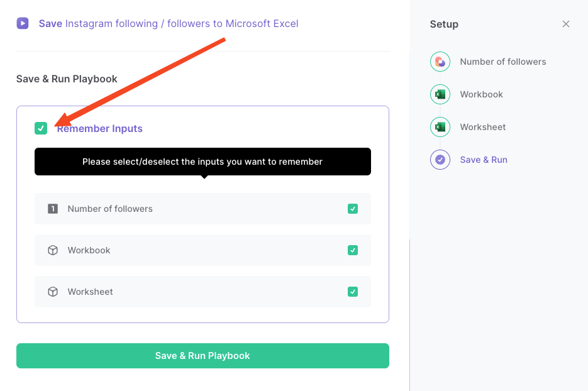This screenshot has height=391, width=588.
Task: Click the Number of followers step icon in Setup
Action: tap(440, 62)
